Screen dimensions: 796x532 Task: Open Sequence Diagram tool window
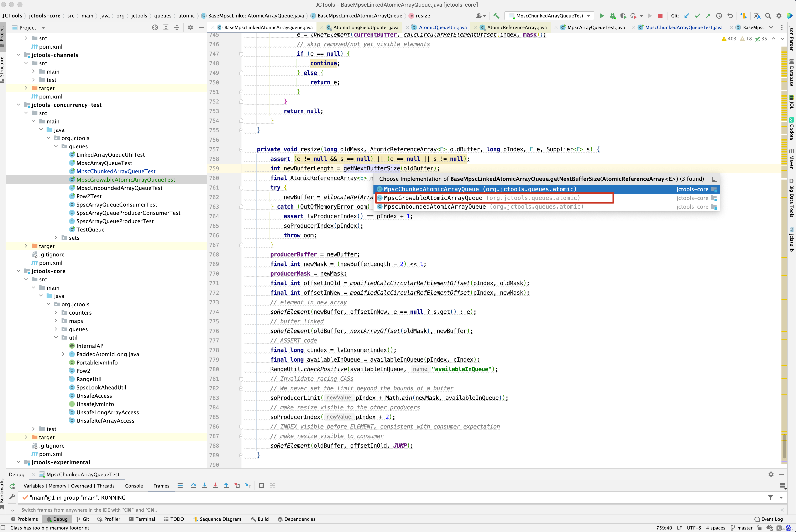217,519
